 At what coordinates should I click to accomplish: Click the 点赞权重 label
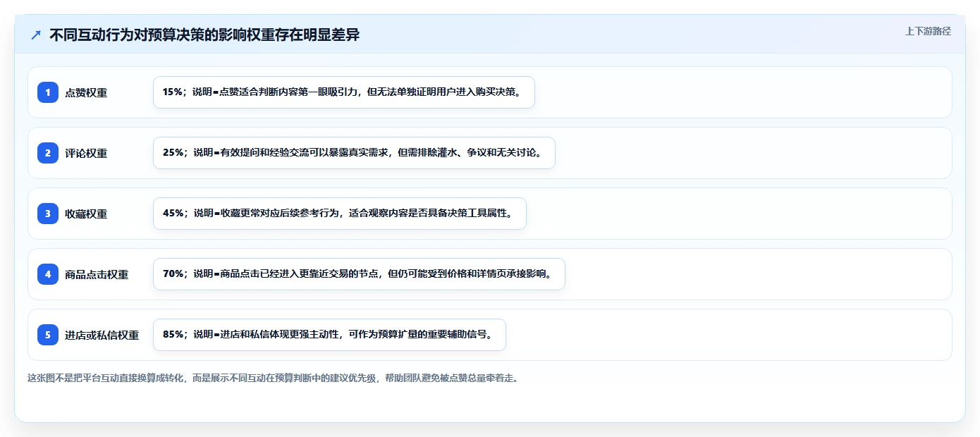(x=86, y=92)
